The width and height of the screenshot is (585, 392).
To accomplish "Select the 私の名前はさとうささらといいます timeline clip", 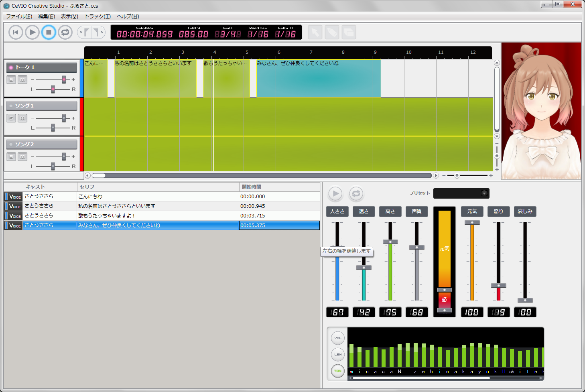I will tap(155, 78).
